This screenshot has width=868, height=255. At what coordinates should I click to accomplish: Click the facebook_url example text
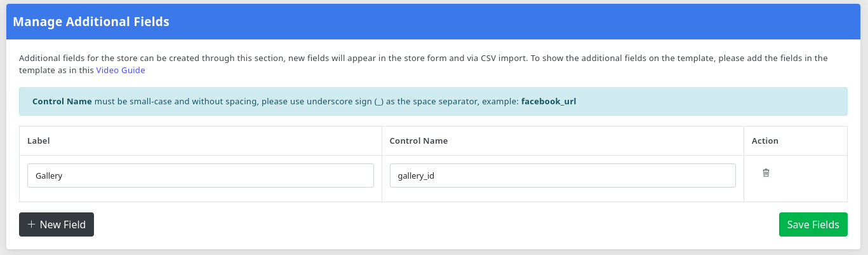pyautogui.click(x=548, y=101)
